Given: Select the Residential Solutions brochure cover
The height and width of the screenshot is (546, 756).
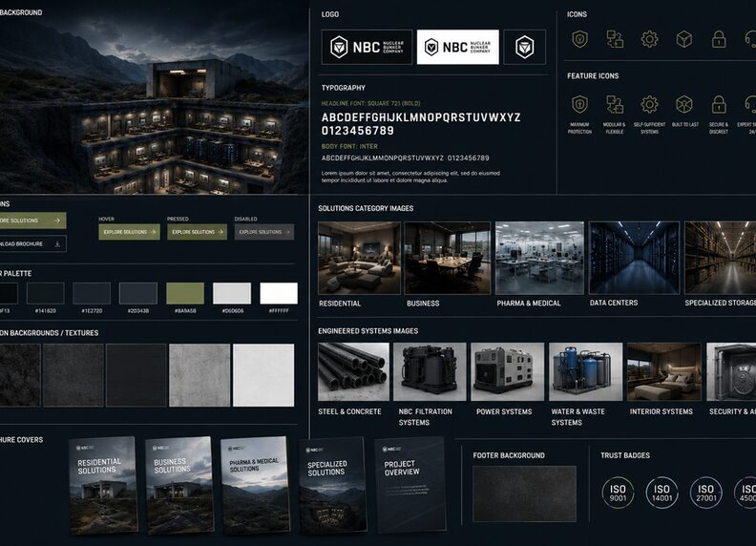Looking at the screenshot, I should tap(103, 485).
